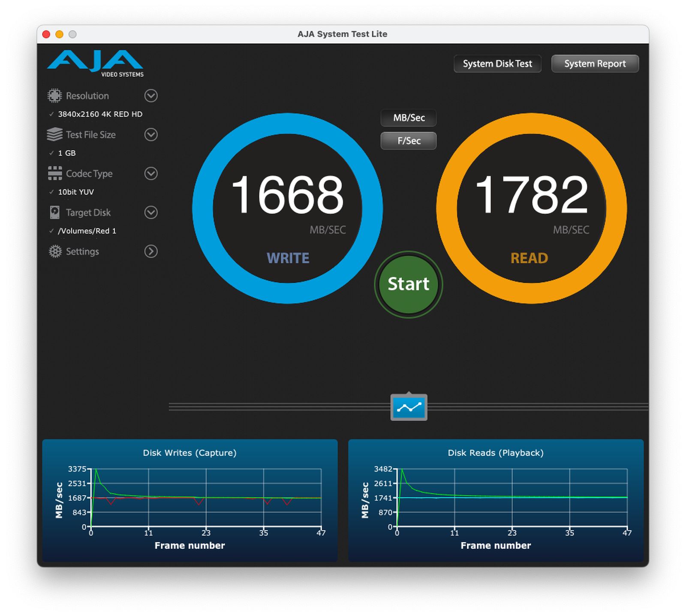Viewport: 686px width, 616px height.
Task: Open the System Report view
Action: tap(595, 64)
